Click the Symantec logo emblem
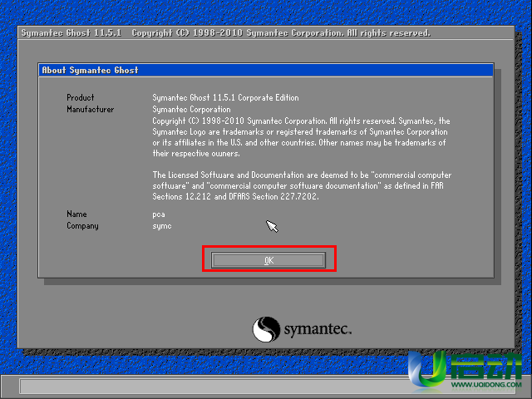532x399 pixels. point(266,329)
